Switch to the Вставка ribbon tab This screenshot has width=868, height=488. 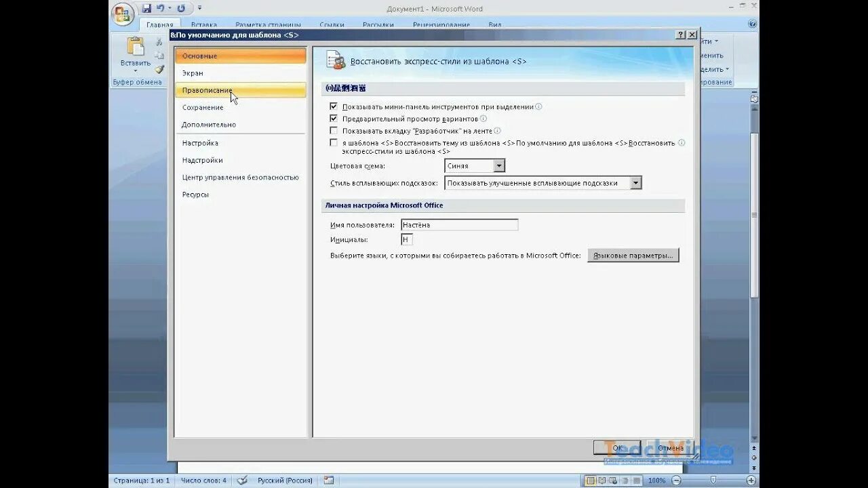204,24
